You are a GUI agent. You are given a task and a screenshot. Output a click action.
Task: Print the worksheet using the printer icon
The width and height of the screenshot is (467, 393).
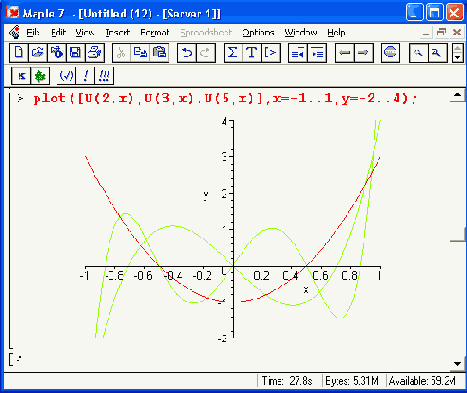pos(95,53)
